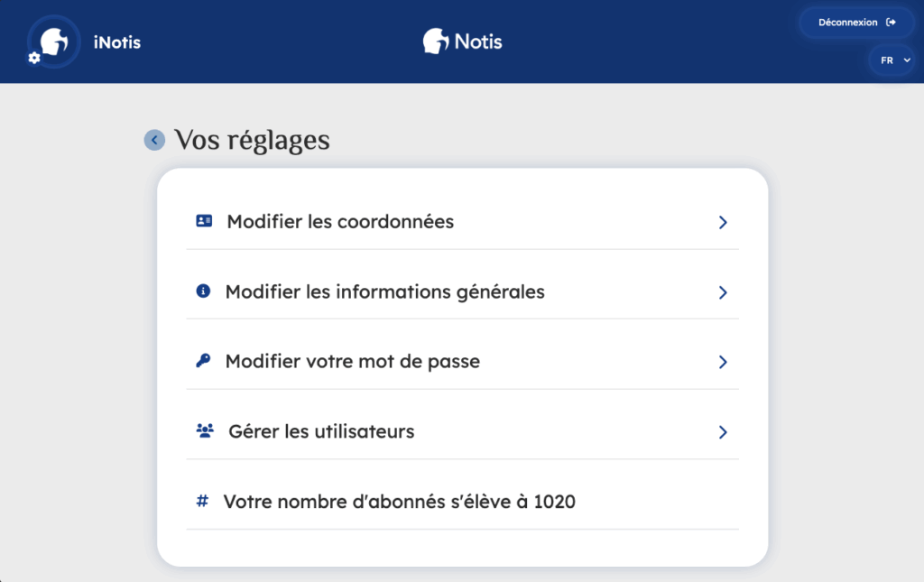Image resolution: width=924 pixels, height=582 pixels.
Task: Open Modifier les coordonnées menu entry
Action: [340, 221]
